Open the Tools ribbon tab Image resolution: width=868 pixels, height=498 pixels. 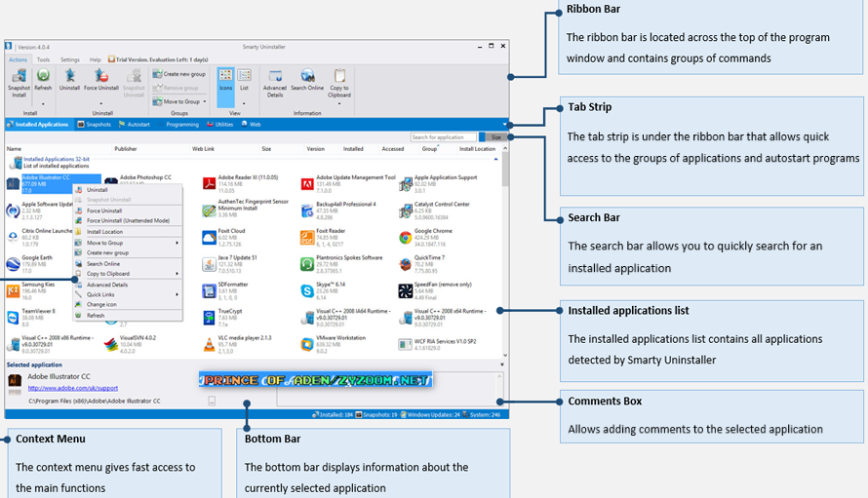[43, 59]
